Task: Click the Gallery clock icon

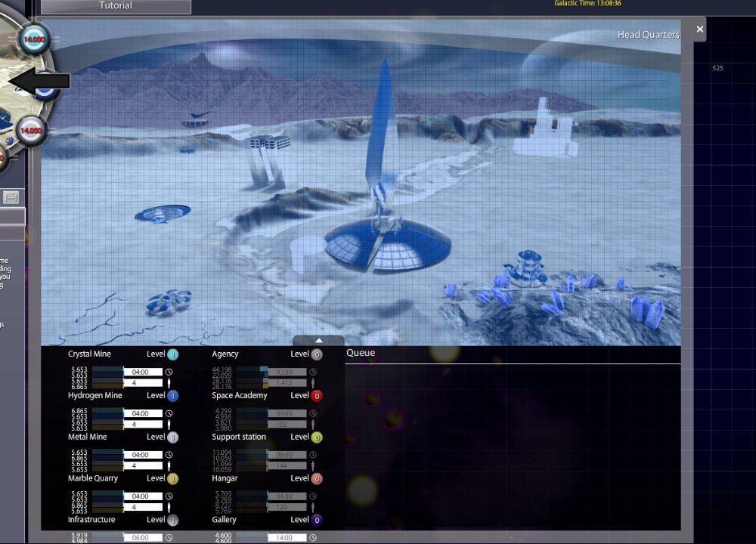Action: coord(313,538)
